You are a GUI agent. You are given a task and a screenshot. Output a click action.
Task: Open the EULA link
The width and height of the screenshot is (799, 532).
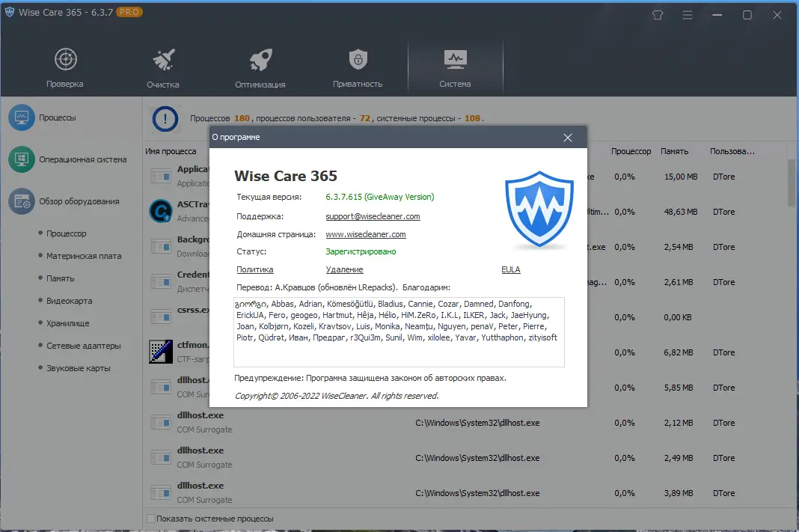coord(510,269)
